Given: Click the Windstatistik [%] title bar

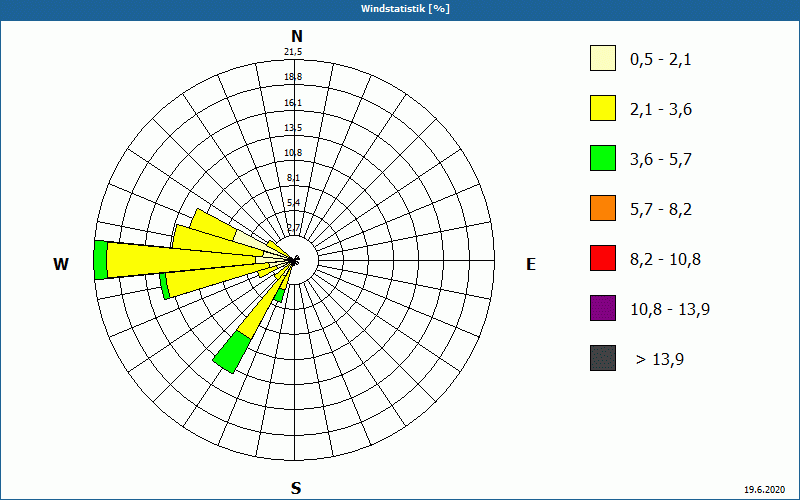Looking at the screenshot, I should point(400,9).
